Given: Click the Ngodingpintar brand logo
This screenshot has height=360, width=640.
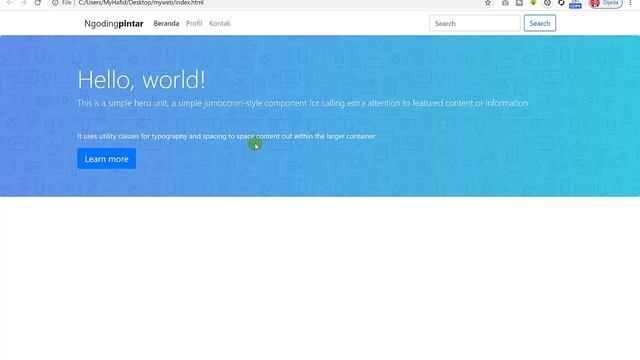Looking at the screenshot, I should tap(114, 24).
